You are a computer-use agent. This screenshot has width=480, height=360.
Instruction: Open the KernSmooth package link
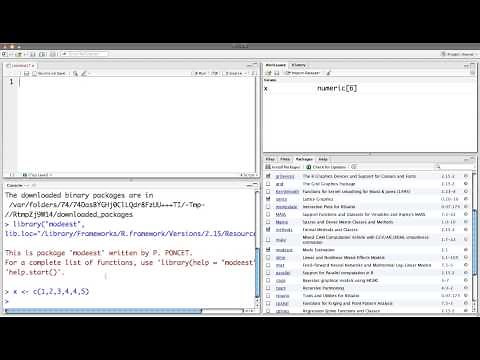(x=287, y=192)
